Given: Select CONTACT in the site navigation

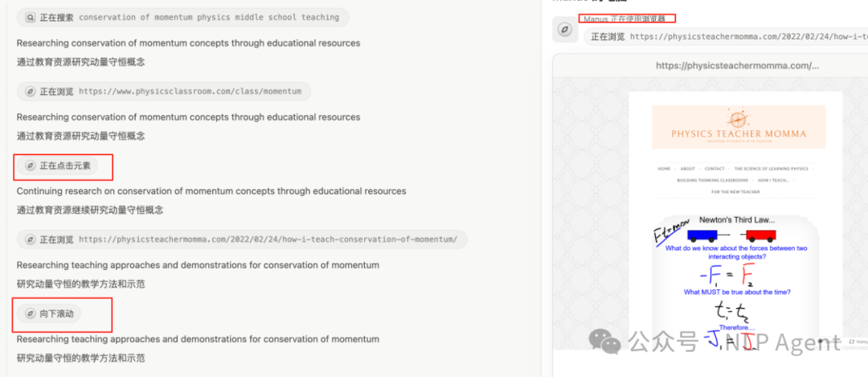Looking at the screenshot, I should pos(714,169).
